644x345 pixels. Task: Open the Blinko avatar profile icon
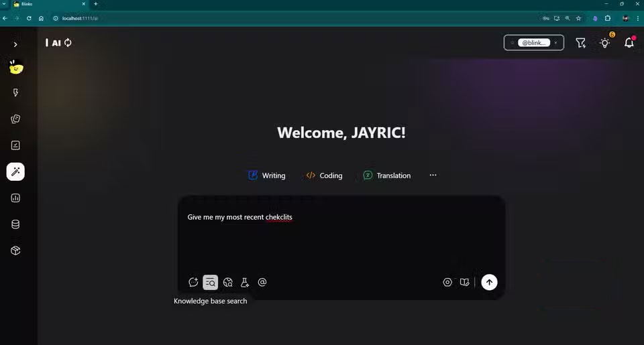(x=16, y=67)
